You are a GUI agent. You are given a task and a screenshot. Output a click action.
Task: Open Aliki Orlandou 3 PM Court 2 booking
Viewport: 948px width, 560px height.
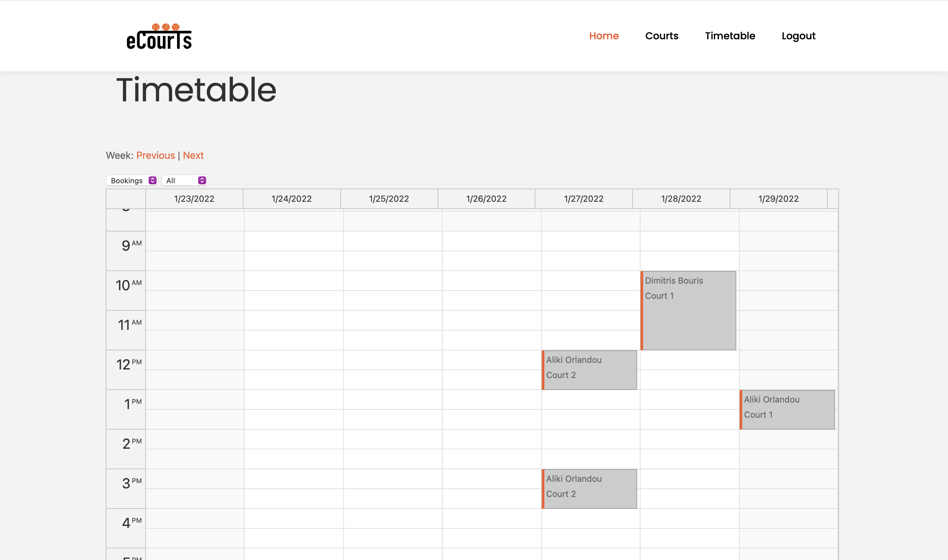(589, 489)
